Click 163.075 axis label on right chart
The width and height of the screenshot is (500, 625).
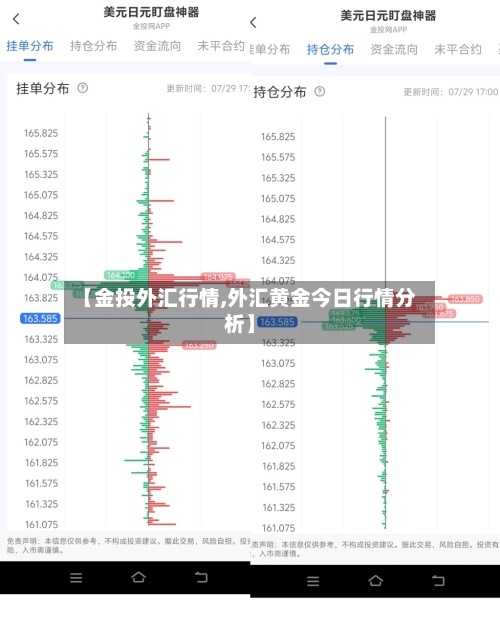pyautogui.click(x=278, y=363)
